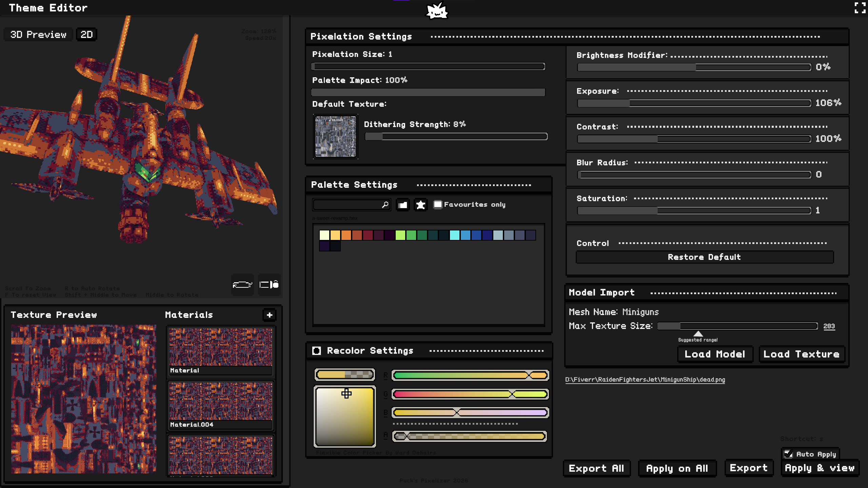868x488 pixels.
Task: Click the Exposure value 106%
Action: (x=828, y=103)
